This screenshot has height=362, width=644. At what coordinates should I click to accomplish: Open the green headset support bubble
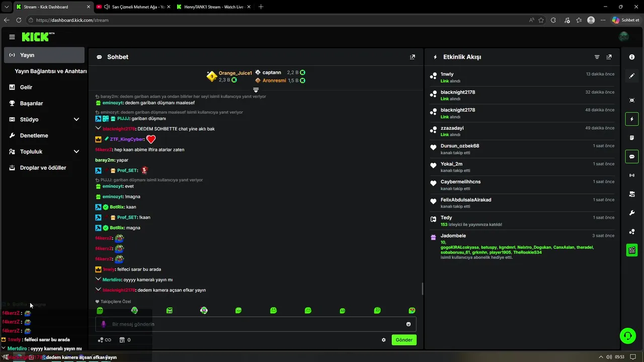tap(627, 335)
